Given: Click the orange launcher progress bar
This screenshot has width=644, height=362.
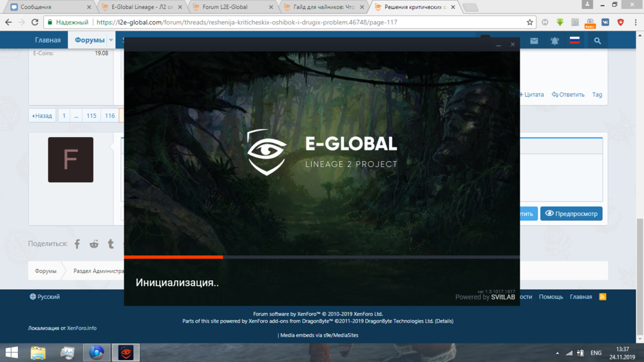Looking at the screenshot, I should click(x=173, y=257).
